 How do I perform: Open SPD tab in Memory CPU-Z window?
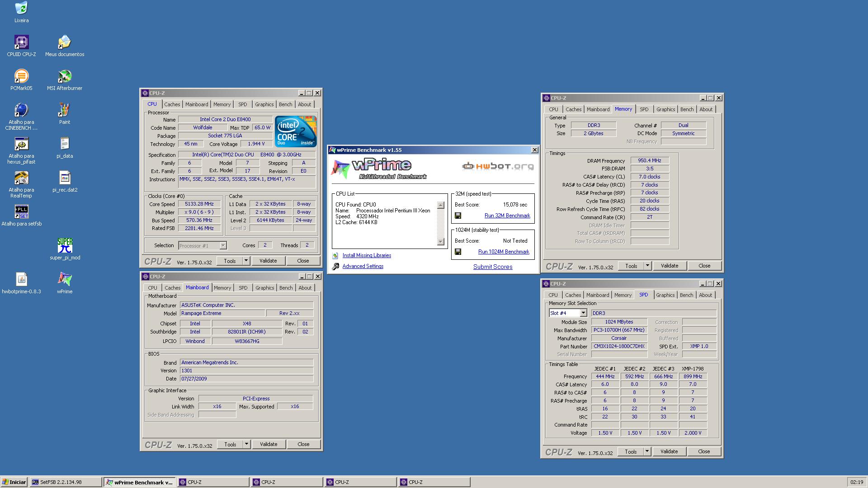click(x=644, y=109)
